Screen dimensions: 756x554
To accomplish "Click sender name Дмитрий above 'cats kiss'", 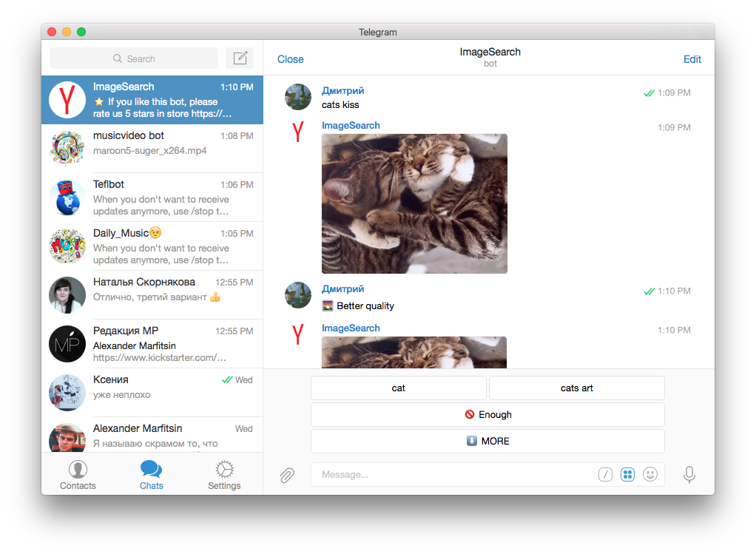I will [342, 91].
